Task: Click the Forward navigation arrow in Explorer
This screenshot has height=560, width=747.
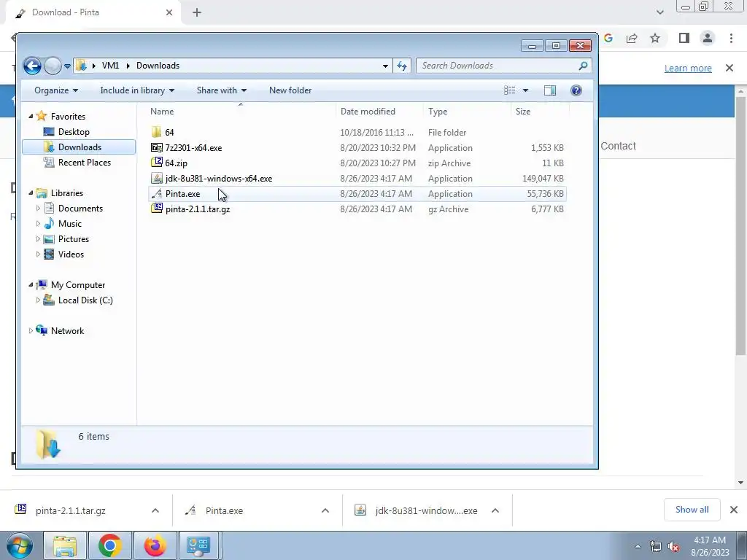Action: 53,66
